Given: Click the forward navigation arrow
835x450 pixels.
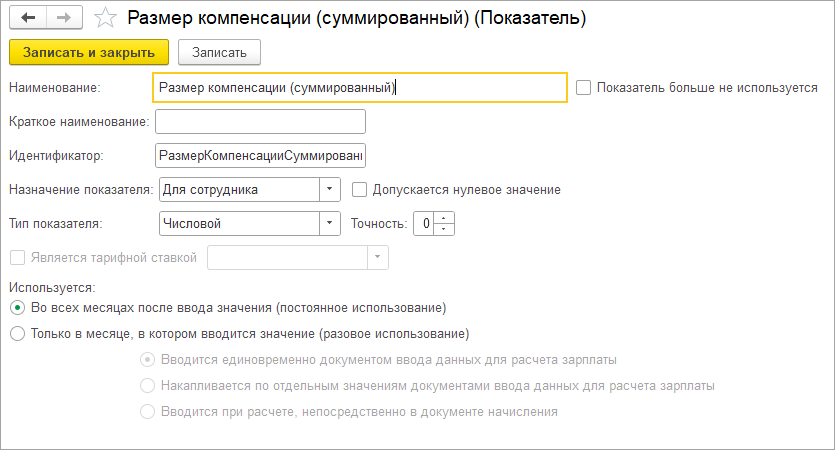Looking at the screenshot, I should (x=63, y=18).
